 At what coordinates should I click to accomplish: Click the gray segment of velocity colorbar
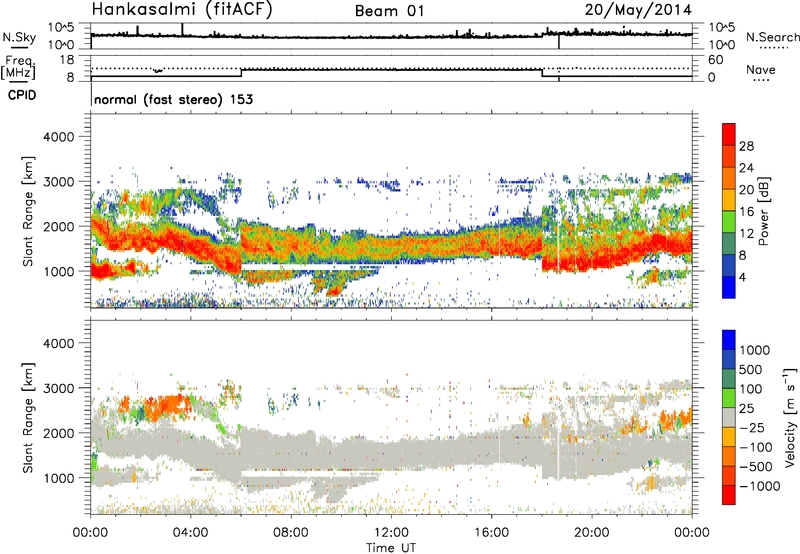point(729,417)
